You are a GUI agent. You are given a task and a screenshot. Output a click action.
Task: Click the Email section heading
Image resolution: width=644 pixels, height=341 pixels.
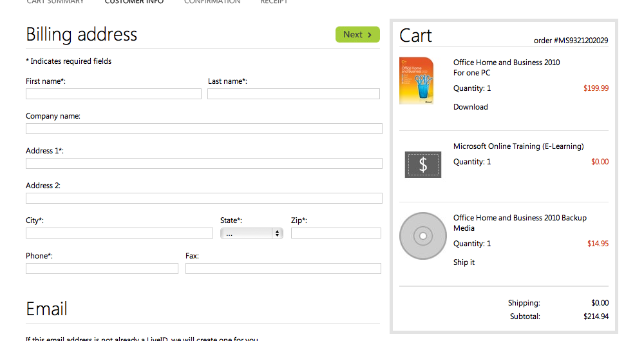coord(46,309)
